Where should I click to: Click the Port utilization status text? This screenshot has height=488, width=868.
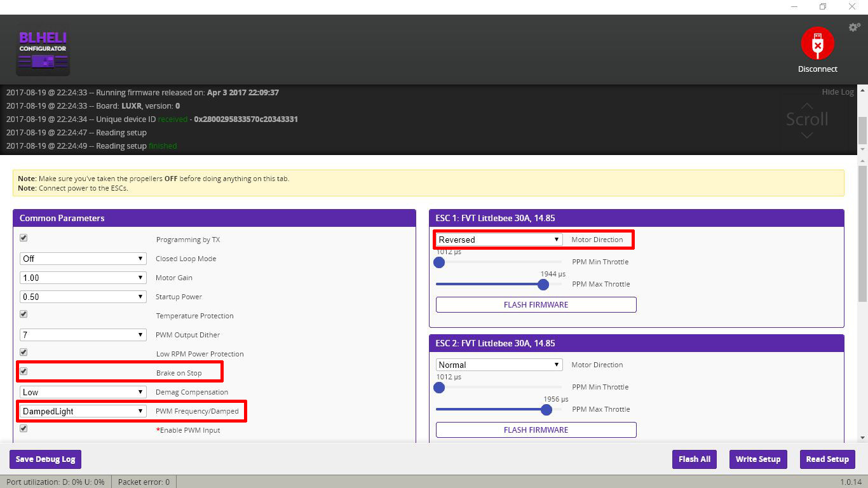55,482
